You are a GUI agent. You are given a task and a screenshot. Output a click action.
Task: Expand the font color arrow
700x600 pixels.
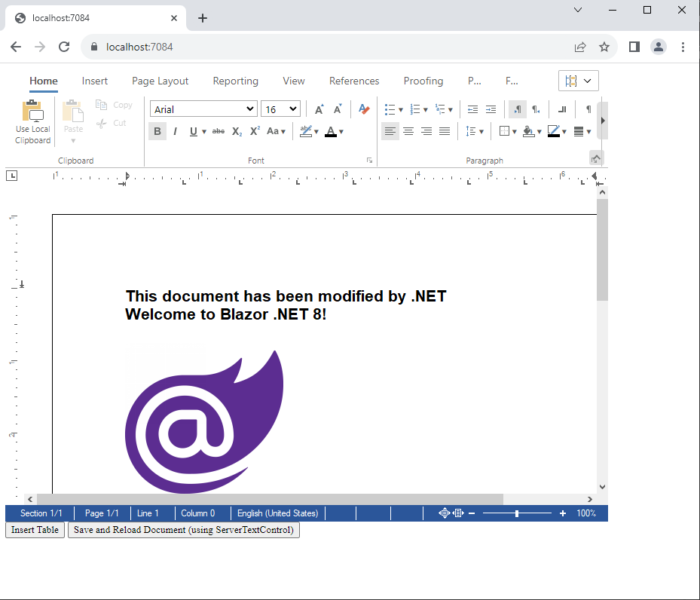point(341,132)
